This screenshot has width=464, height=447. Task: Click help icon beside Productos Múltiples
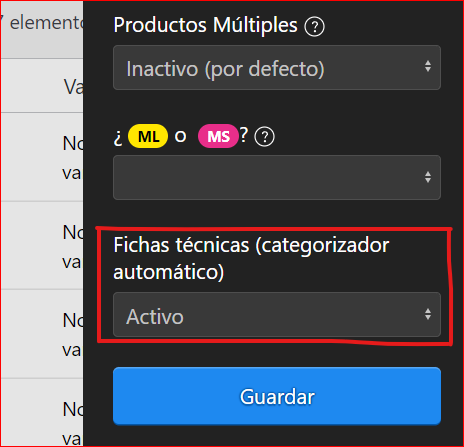point(314,27)
